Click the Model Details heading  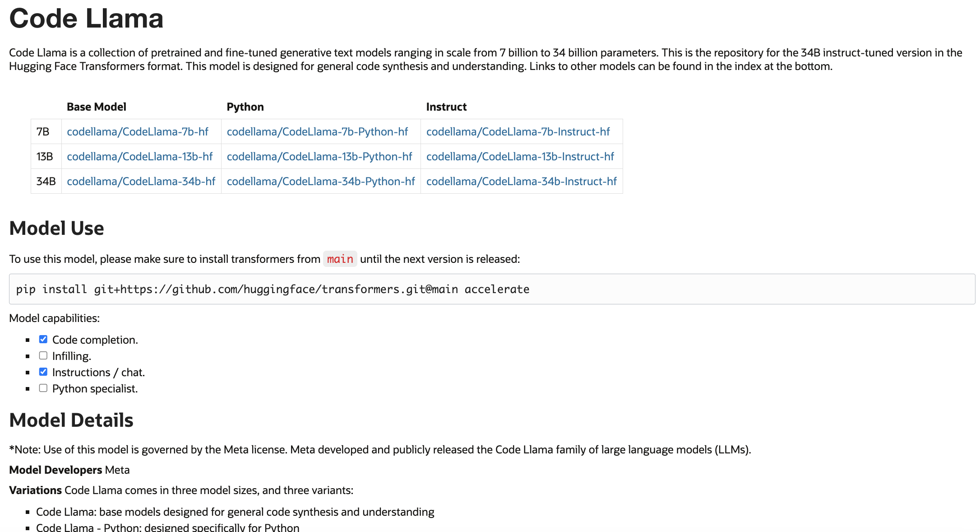pos(71,420)
